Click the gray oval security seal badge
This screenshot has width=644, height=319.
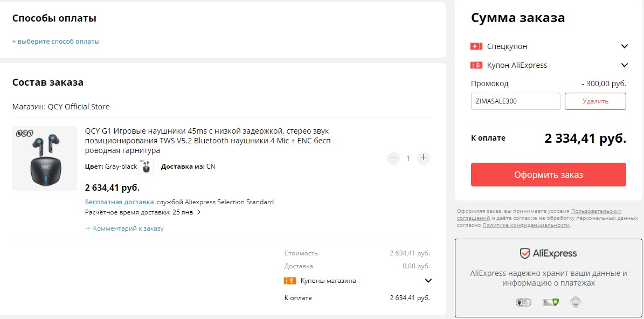coord(523,302)
